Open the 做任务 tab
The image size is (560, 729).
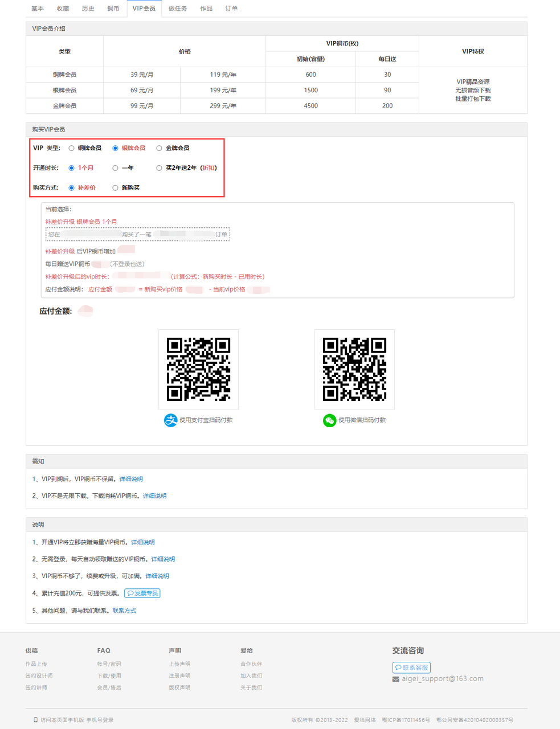(178, 9)
